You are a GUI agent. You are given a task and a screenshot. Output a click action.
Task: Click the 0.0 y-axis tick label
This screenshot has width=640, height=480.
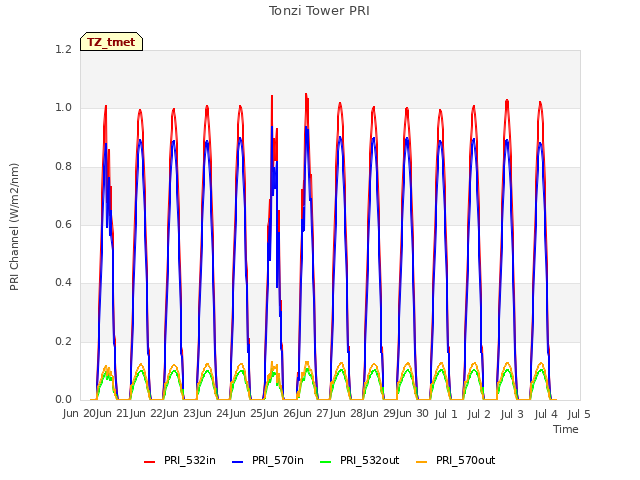(63, 400)
